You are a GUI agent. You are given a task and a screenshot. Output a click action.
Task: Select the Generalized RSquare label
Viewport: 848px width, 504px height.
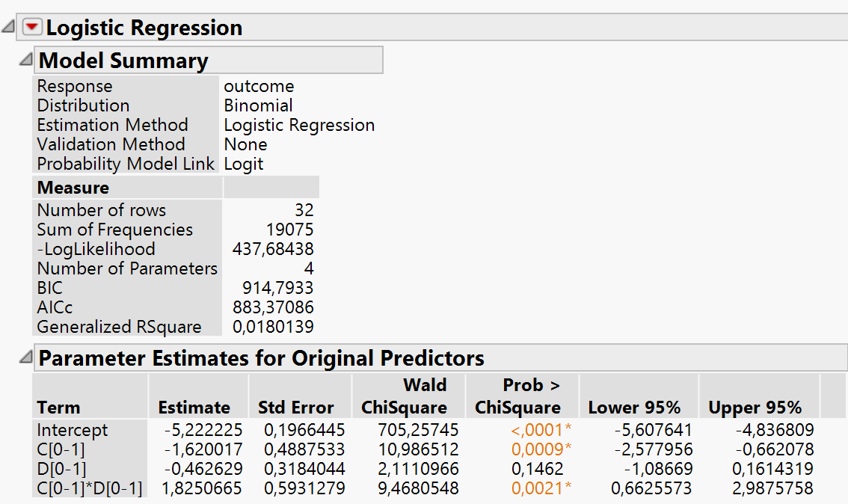click(119, 327)
